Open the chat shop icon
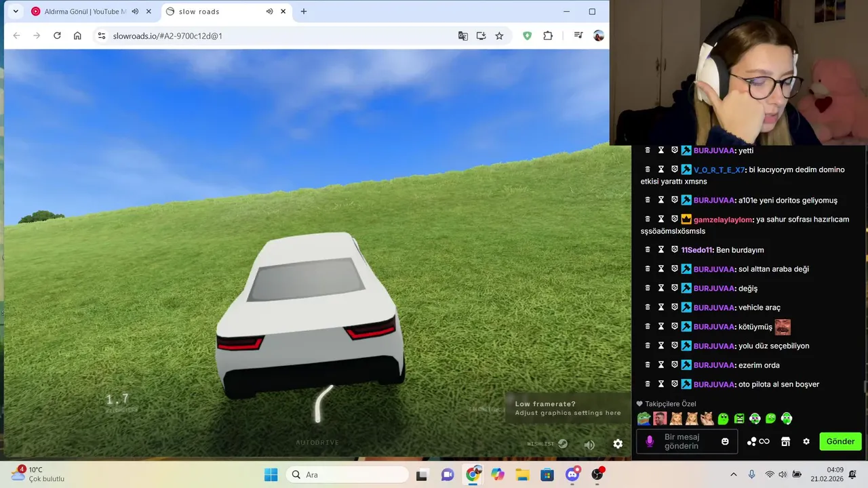The height and width of the screenshot is (488, 868). [785, 441]
